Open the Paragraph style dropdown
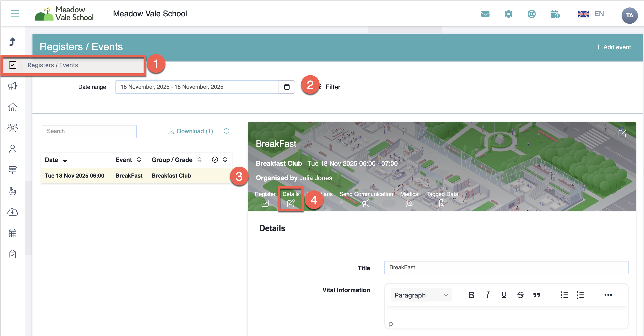The width and height of the screenshot is (644, 336). [421, 295]
